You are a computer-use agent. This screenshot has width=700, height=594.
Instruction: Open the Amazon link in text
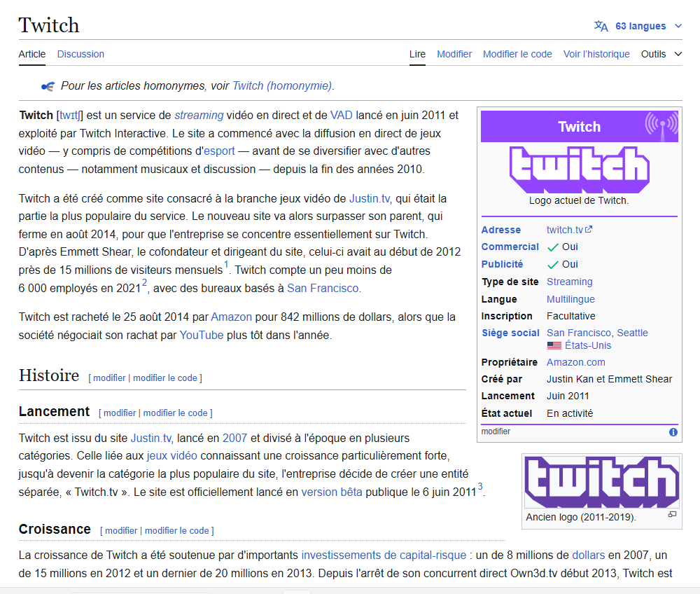pyautogui.click(x=231, y=317)
